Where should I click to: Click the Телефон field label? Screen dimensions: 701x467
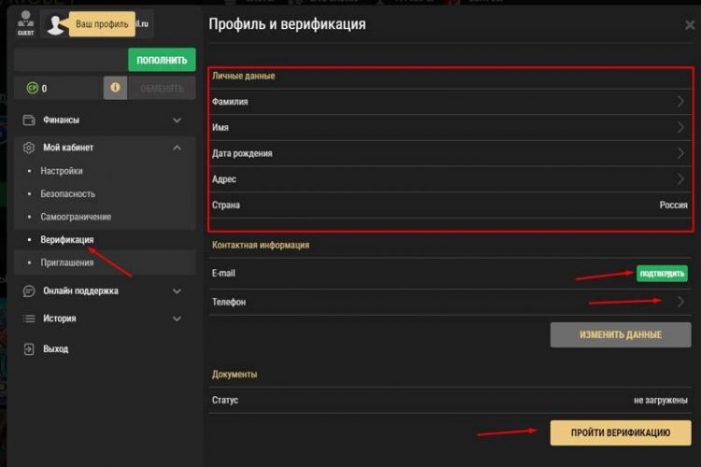click(x=229, y=302)
